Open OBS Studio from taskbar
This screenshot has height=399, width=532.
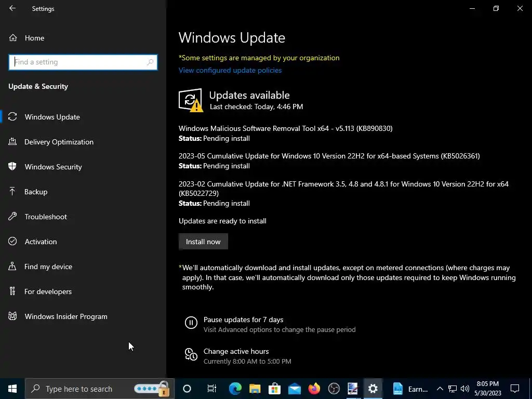click(334, 389)
